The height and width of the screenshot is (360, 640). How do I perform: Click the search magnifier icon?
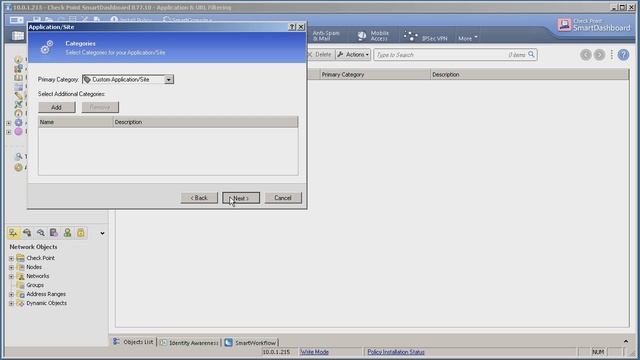[531, 54]
